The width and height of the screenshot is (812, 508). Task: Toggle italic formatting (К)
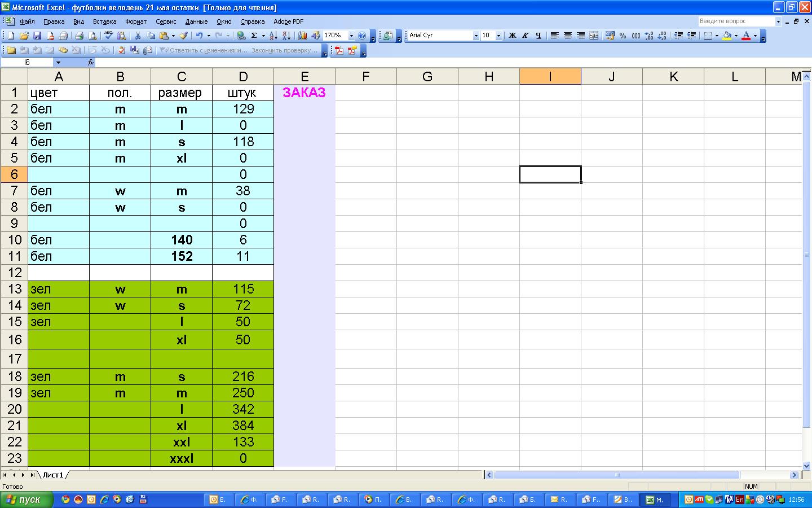[x=525, y=36]
